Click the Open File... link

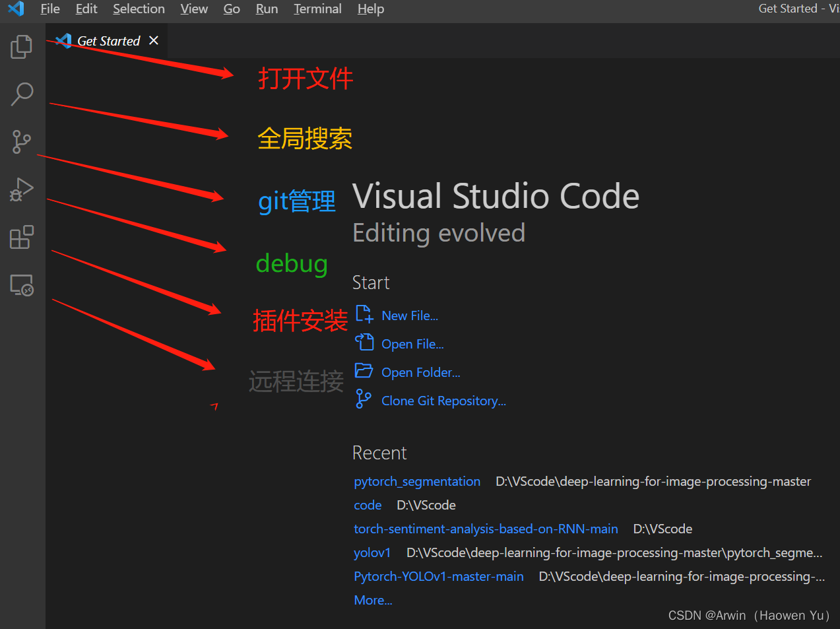(x=412, y=344)
